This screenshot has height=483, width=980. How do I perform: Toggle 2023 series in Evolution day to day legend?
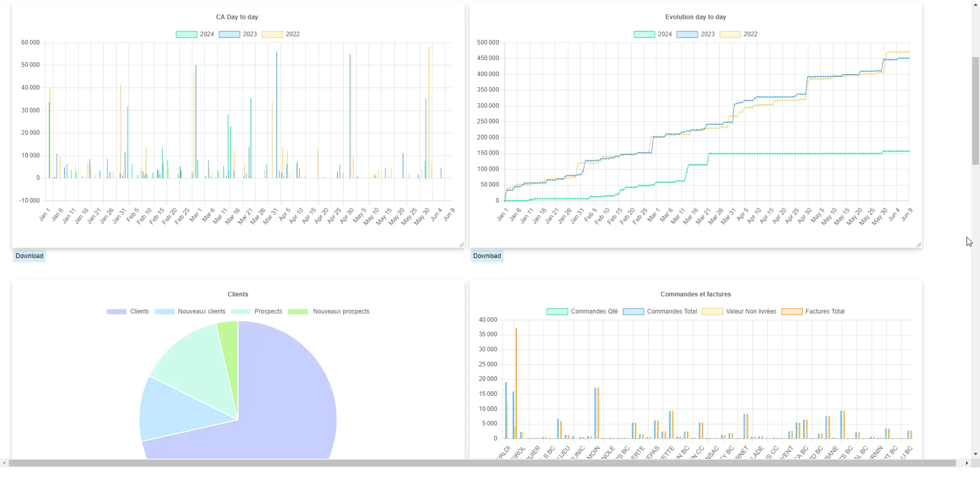coord(696,34)
